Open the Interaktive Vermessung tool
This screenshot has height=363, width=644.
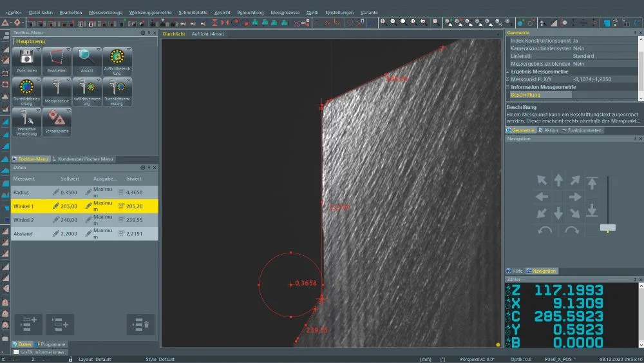[26, 118]
